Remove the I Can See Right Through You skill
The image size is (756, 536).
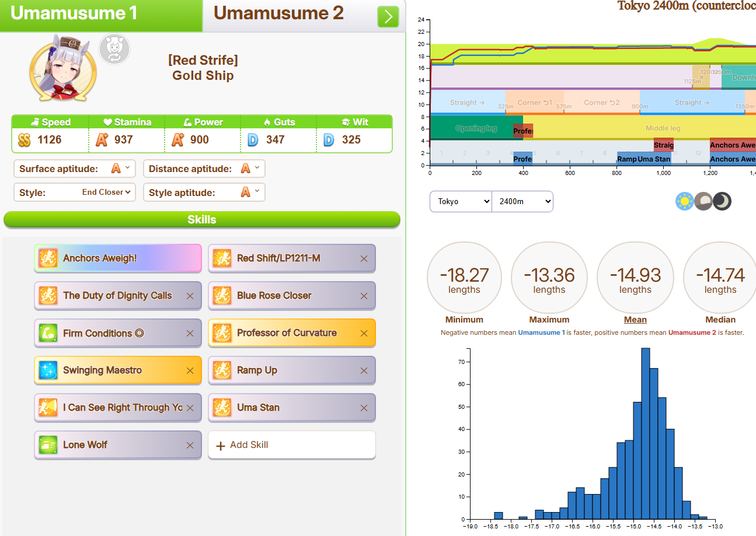click(190, 408)
